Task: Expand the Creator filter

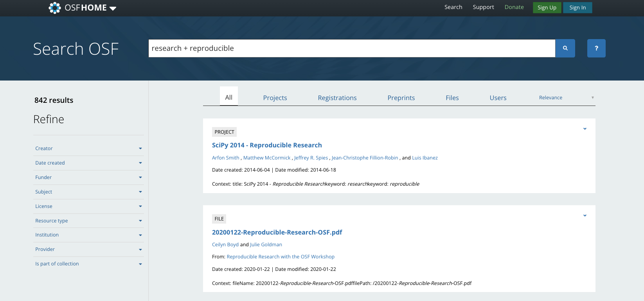Action: [89, 149]
